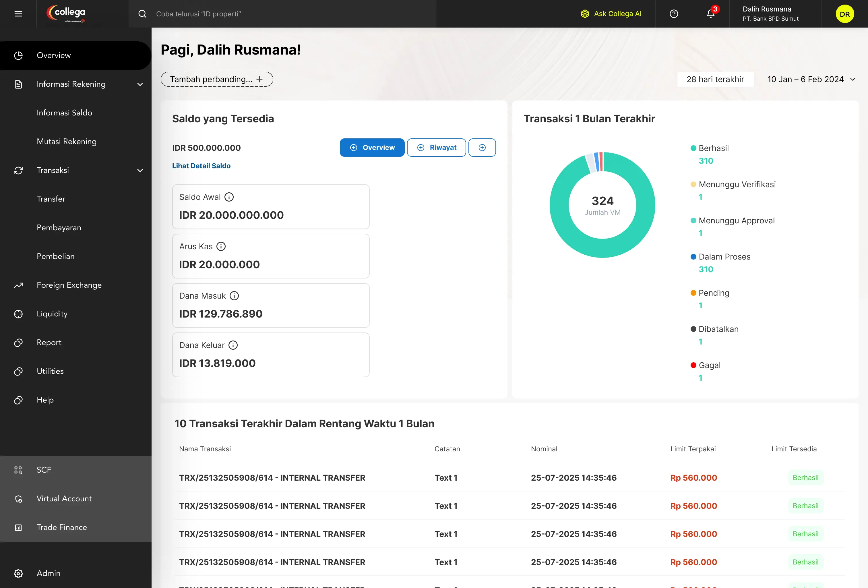This screenshot has width=868, height=588.
Task: Open the Lihat Detail Saldo link
Action: [x=201, y=165]
